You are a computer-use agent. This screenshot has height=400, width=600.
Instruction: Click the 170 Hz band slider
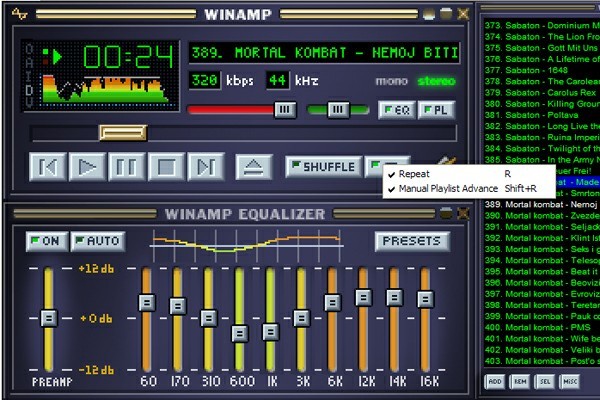[178, 306]
